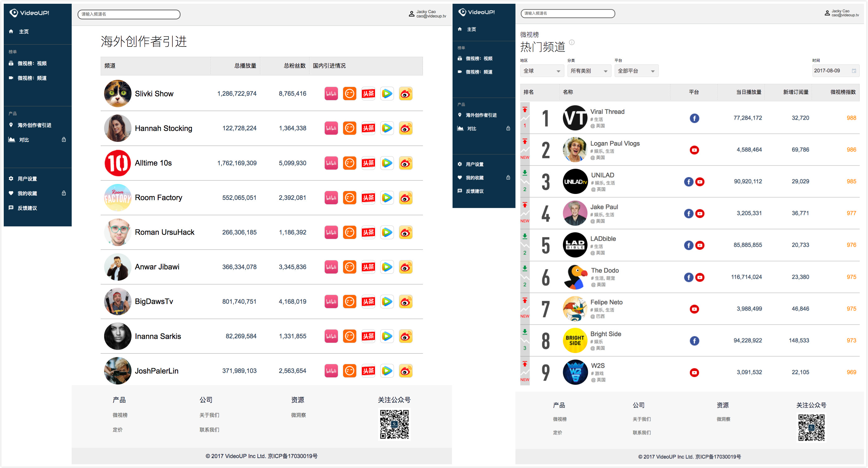Click Facebook icon in UNILAD row

(x=688, y=182)
